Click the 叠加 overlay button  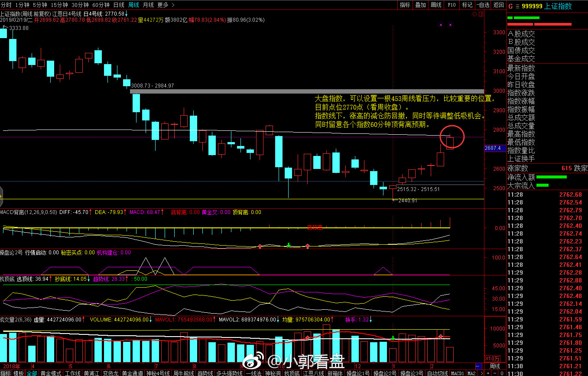coord(421,5)
